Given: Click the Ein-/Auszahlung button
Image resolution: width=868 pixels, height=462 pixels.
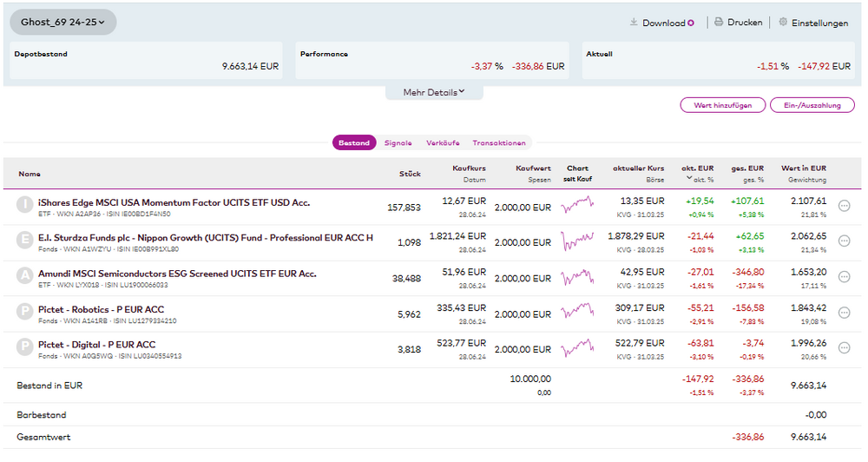Looking at the screenshot, I should [811, 105].
